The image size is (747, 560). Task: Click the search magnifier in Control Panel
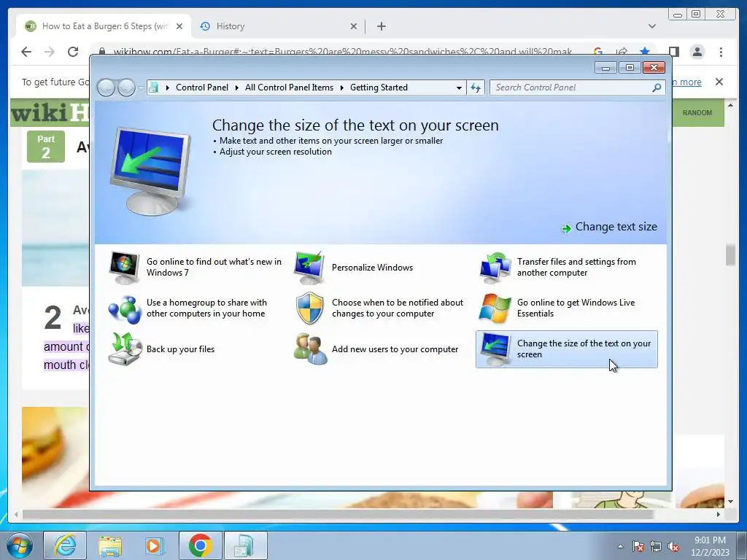[657, 87]
